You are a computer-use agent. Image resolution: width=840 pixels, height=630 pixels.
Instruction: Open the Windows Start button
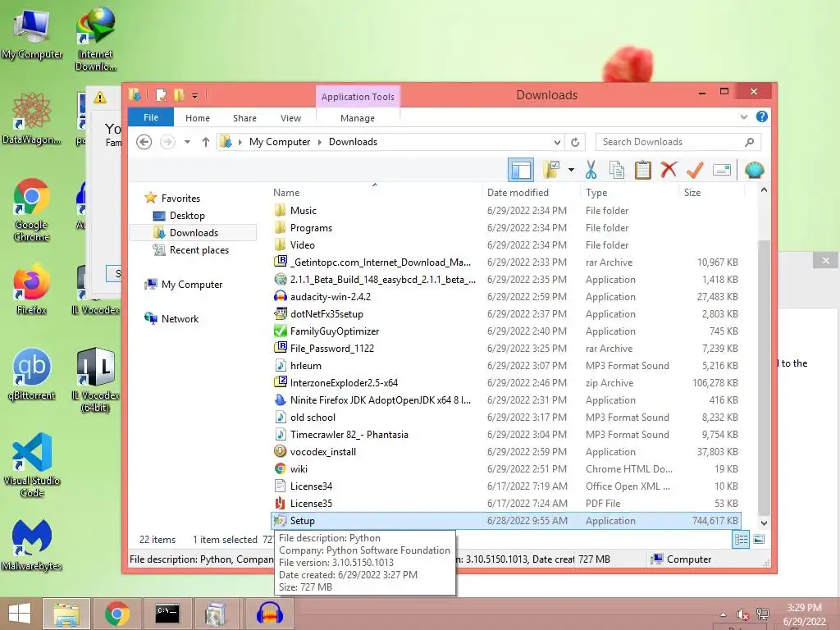coord(20,614)
